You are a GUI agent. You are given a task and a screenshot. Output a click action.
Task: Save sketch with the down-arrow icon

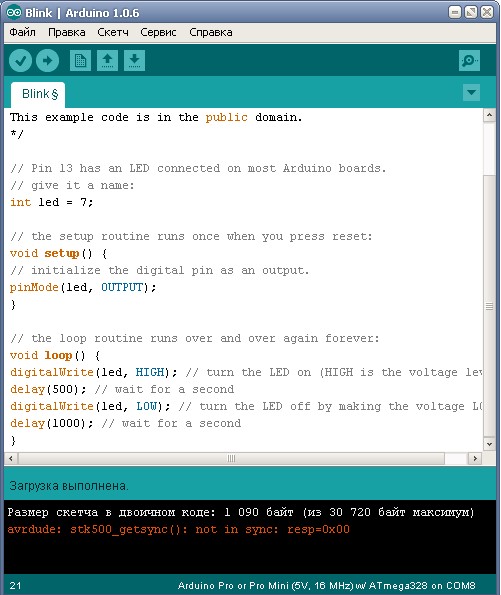[134, 61]
